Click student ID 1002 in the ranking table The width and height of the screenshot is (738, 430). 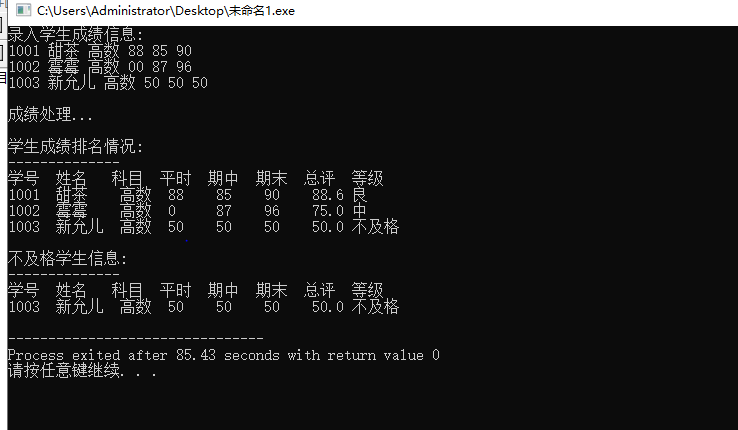coord(24,211)
